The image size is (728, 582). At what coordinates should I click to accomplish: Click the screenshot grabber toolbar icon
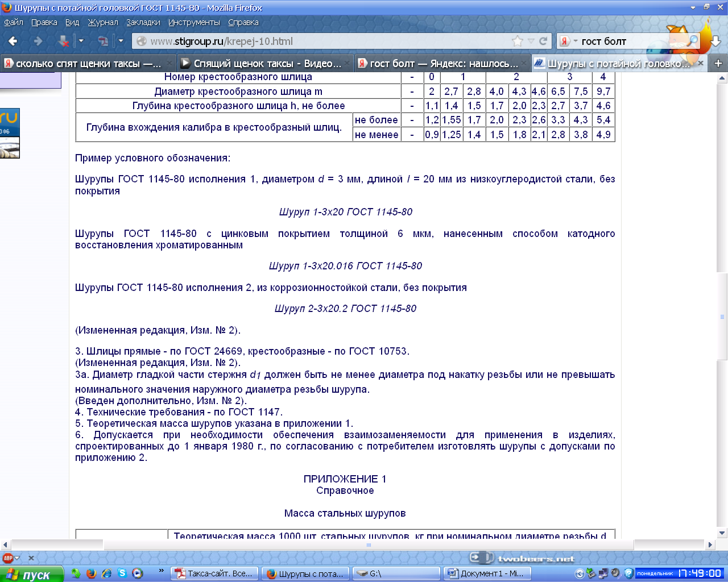pyautogui.click(x=104, y=41)
